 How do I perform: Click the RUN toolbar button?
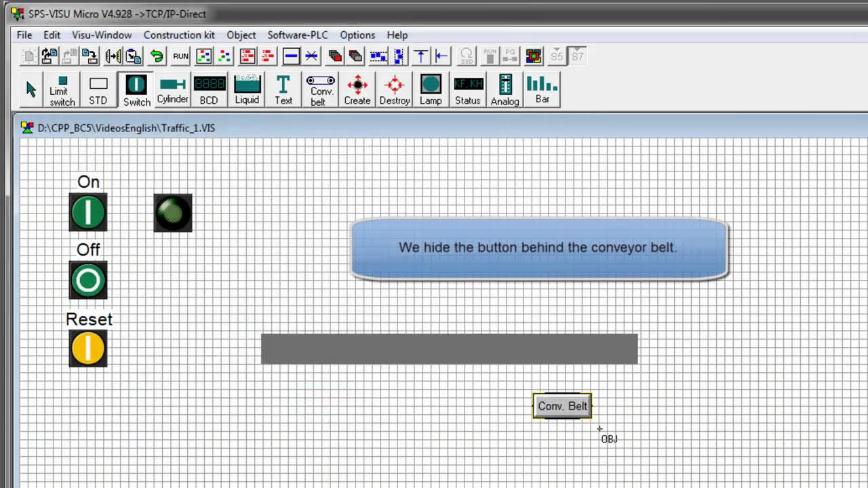(181, 56)
